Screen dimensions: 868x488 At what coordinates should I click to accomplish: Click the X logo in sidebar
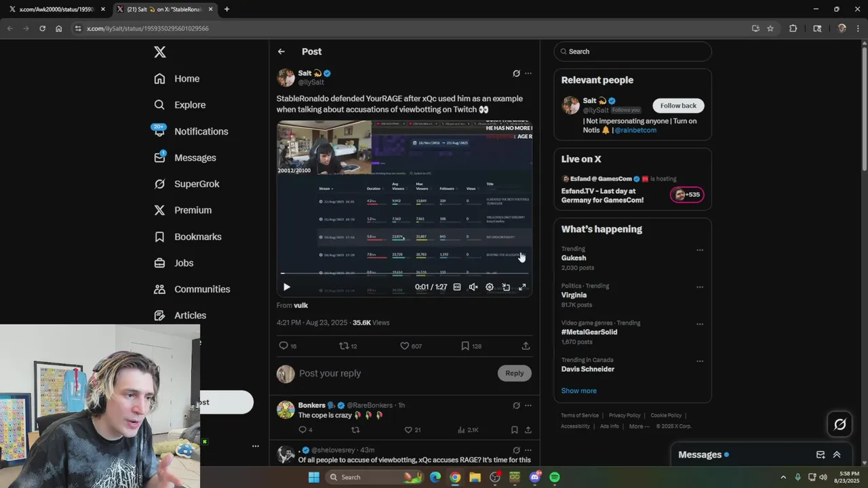[x=159, y=52]
